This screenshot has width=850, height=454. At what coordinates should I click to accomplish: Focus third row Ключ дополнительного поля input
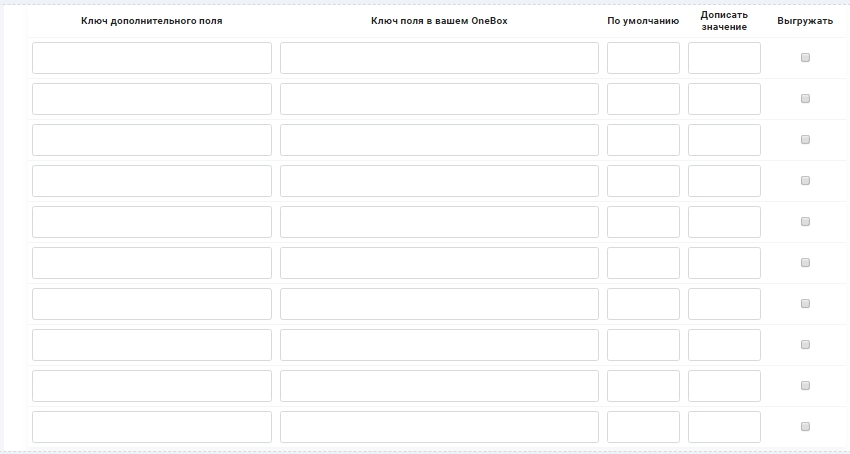coord(152,140)
